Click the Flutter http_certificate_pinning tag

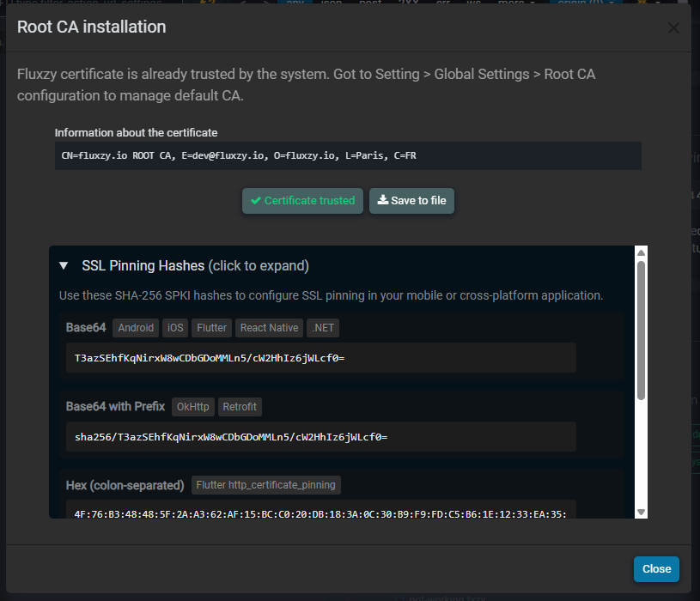click(265, 485)
